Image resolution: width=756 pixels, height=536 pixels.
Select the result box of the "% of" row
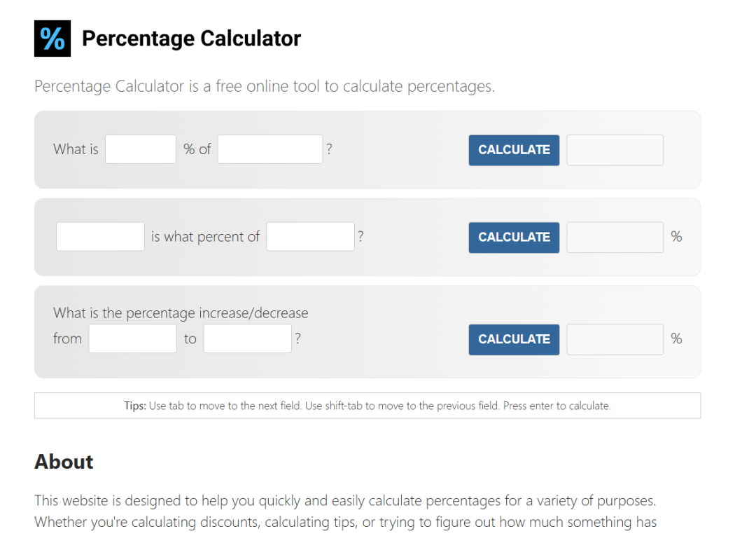pos(615,150)
